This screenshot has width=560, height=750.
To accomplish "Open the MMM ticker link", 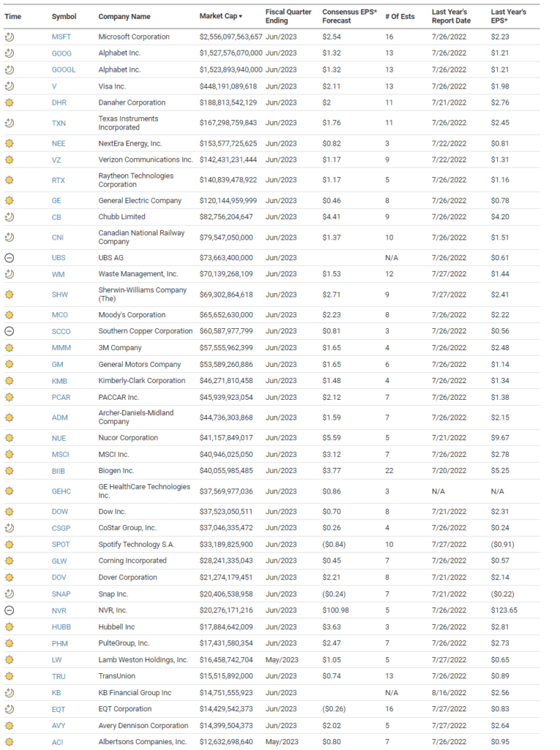I will tap(61, 348).
